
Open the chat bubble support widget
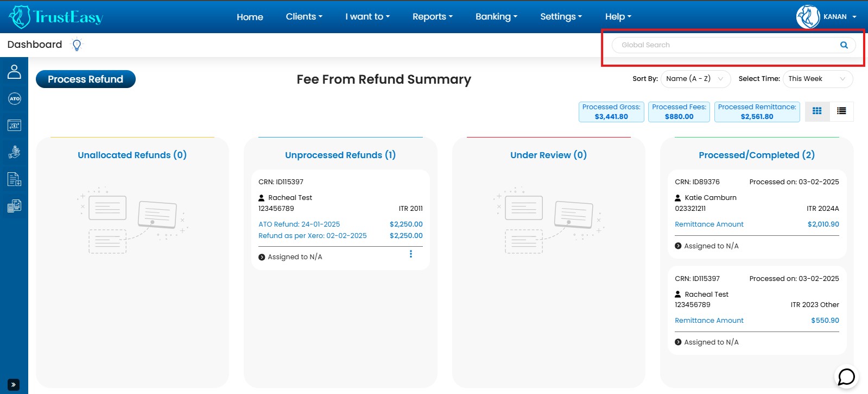coord(846,377)
